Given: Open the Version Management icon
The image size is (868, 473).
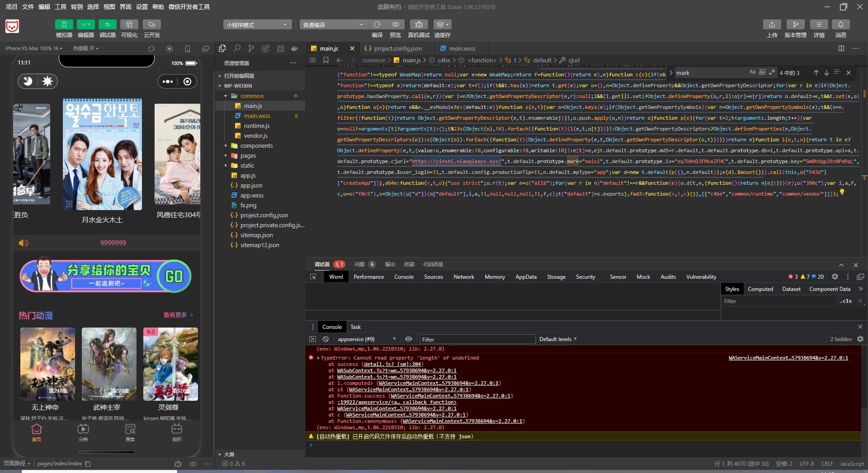Looking at the screenshot, I should [795, 24].
